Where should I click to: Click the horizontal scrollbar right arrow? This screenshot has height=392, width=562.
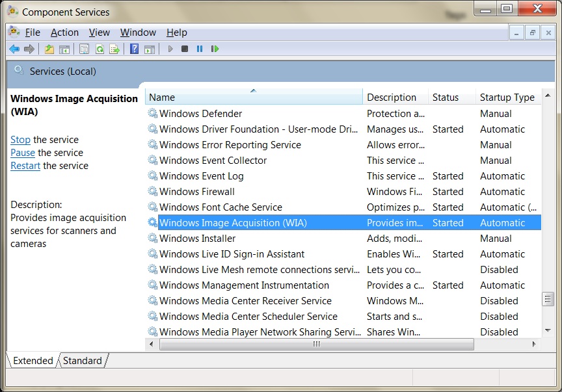(x=535, y=345)
